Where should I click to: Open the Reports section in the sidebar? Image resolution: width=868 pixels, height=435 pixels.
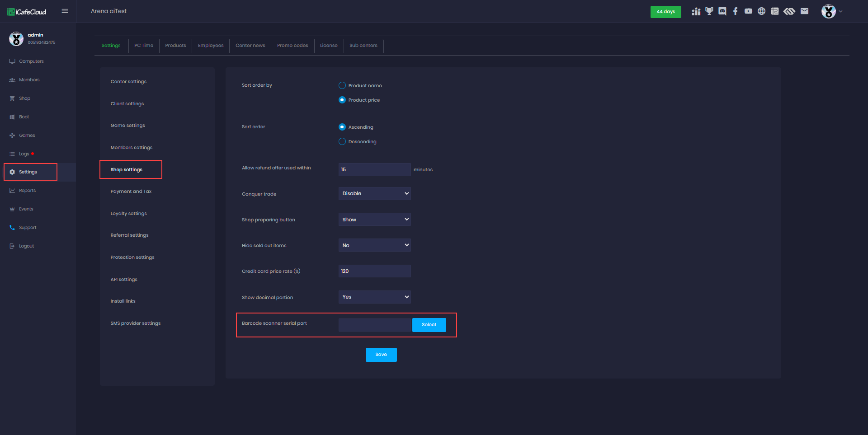pos(28,190)
